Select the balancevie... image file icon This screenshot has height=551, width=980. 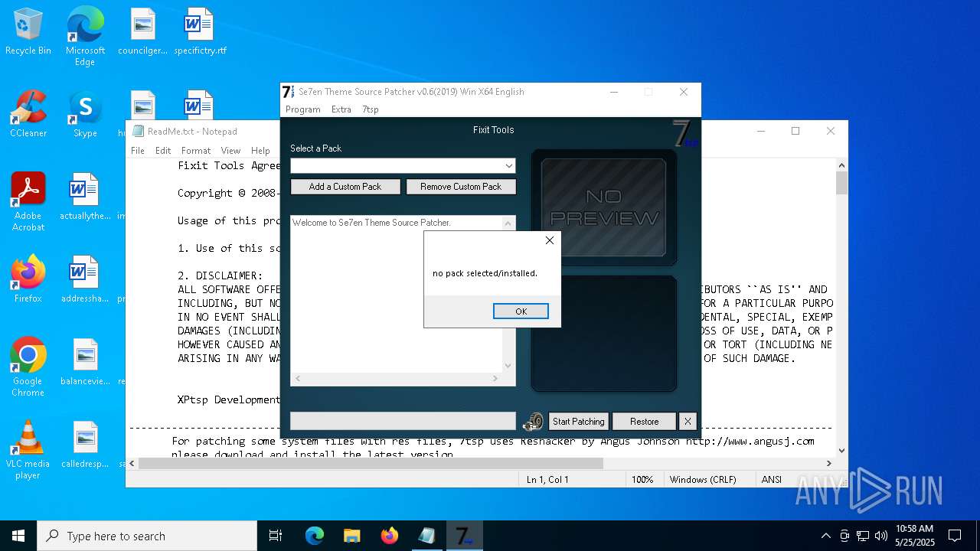(x=85, y=362)
